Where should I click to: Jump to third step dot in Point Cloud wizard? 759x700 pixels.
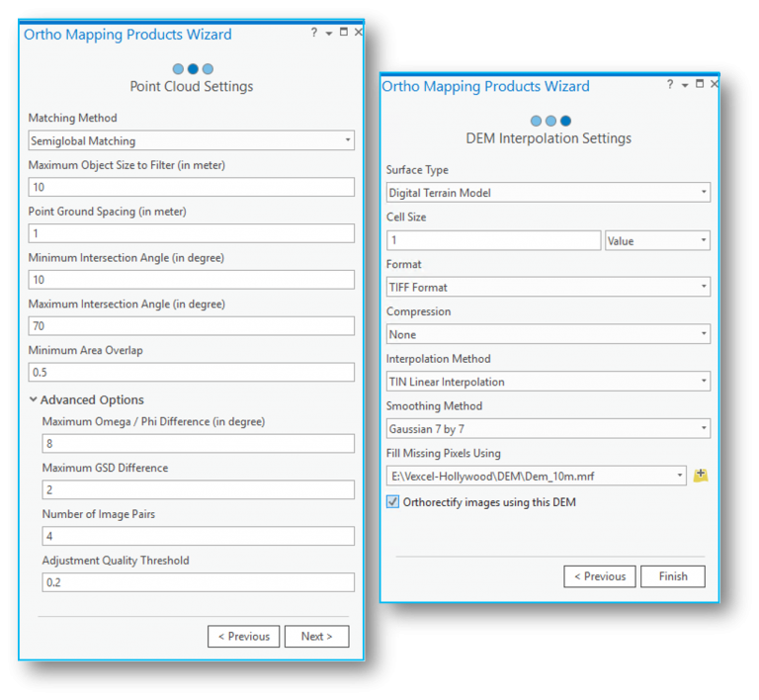click(209, 69)
